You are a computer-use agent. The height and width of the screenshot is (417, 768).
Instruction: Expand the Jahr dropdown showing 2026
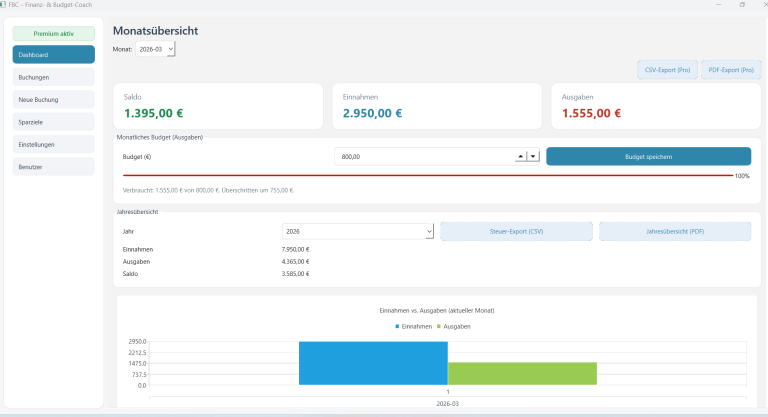coord(358,231)
